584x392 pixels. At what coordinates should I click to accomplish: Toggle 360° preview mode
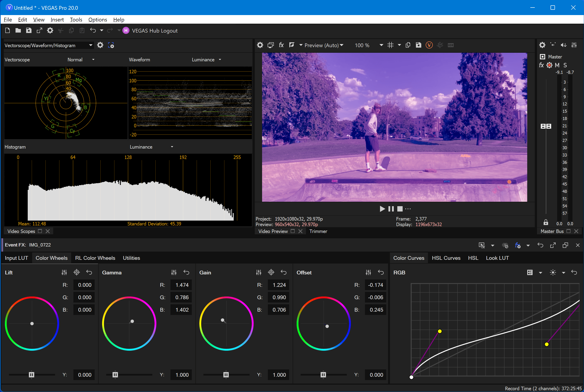pyautogui.click(x=440, y=45)
